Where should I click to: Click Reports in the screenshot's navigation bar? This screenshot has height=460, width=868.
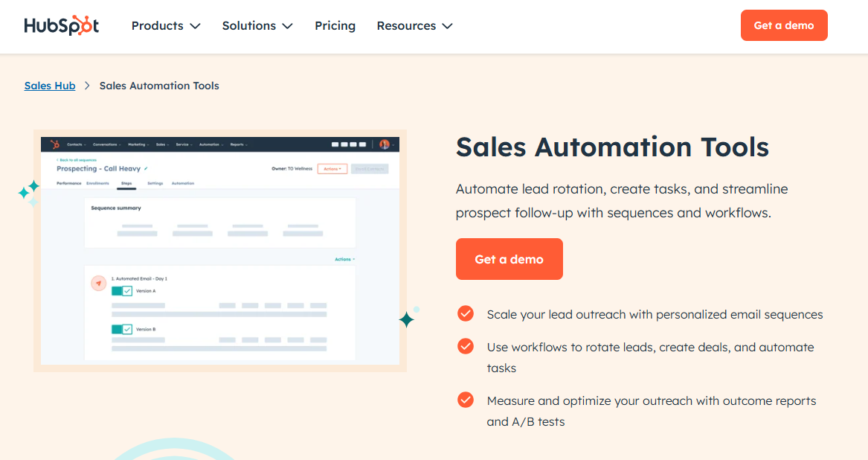[238, 144]
